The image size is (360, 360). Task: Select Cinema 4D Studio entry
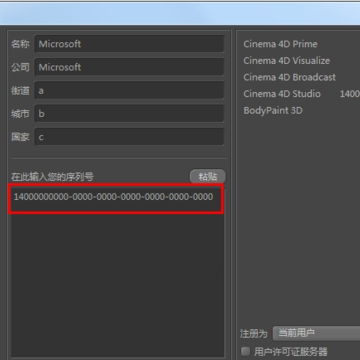(x=282, y=94)
